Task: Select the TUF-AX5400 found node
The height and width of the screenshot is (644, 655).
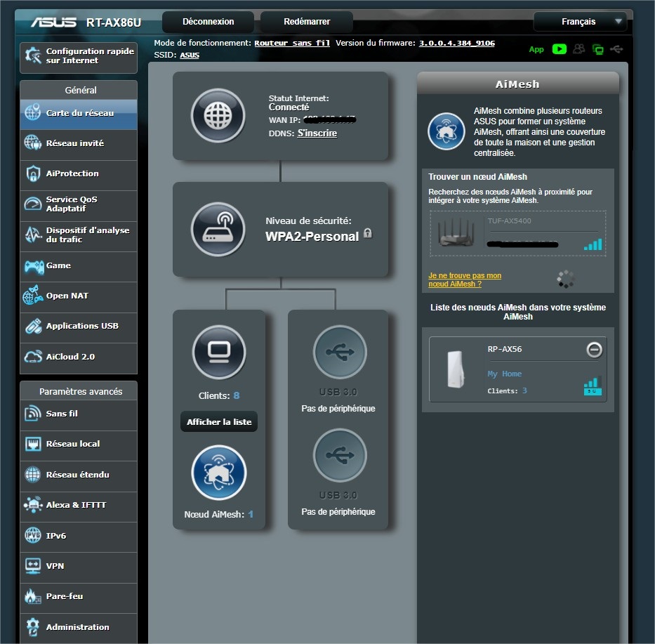Action: pos(517,234)
